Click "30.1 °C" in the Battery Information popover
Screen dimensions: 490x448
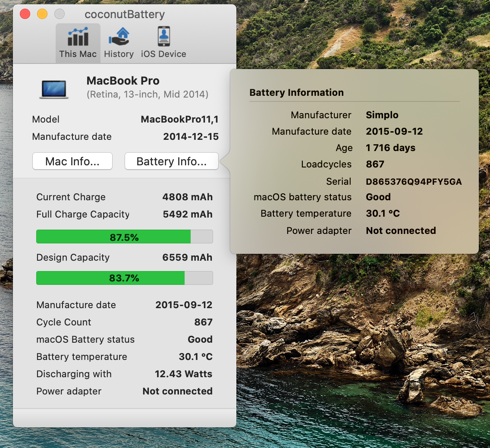pyautogui.click(x=383, y=213)
